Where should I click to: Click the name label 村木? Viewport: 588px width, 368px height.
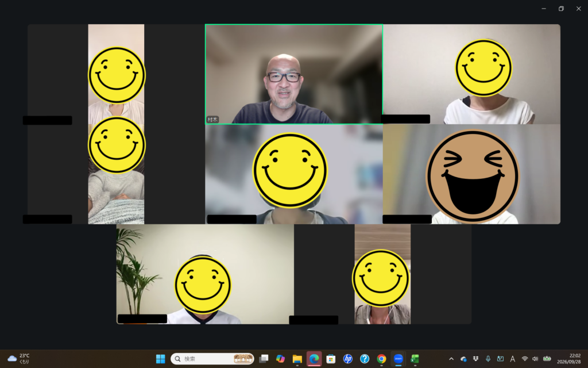pyautogui.click(x=212, y=120)
